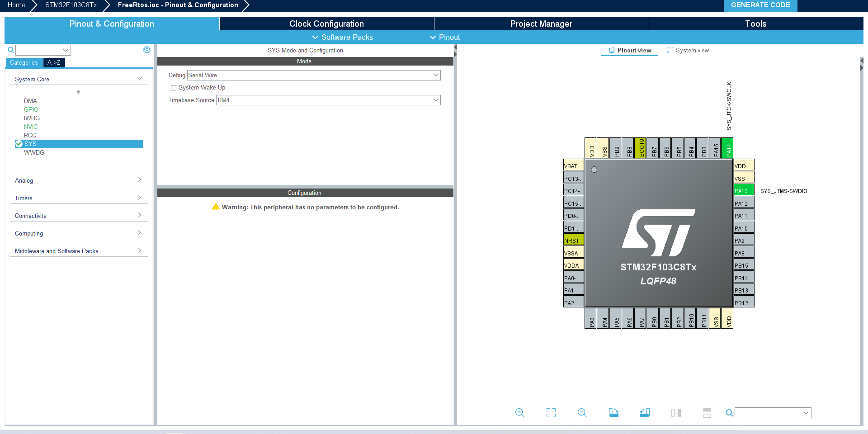
Task: Switch to System view
Action: (688, 50)
